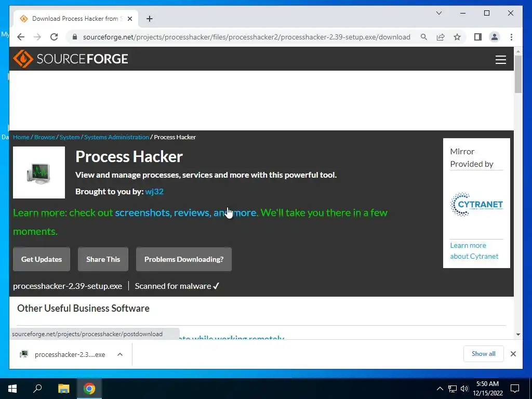This screenshot has width=532, height=399.
Task: Click the Process Hacker project icon thumbnail
Action: (x=39, y=172)
